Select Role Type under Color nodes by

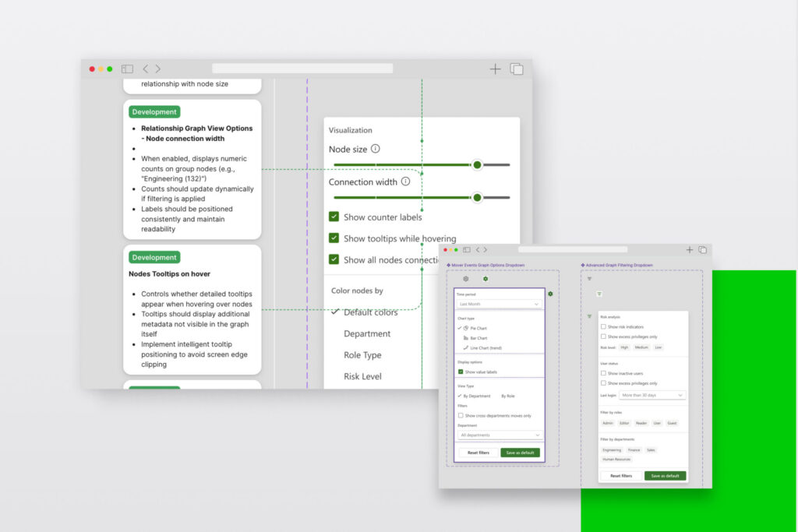point(362,355)
